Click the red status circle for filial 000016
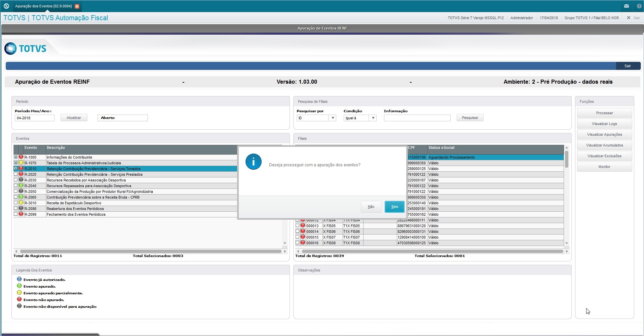The image size is (644, 336). click(303, 243)
